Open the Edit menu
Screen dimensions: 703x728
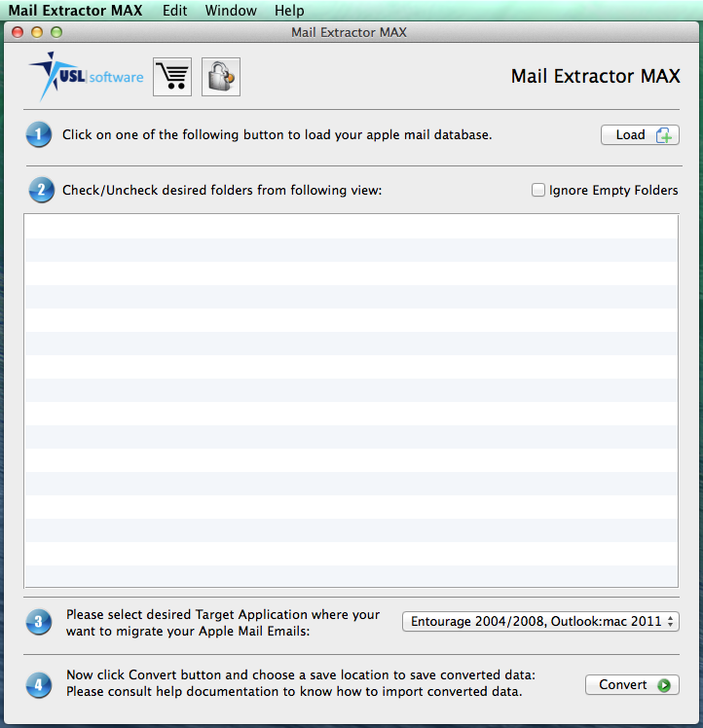pyautogui.click(x=174, y=10)
